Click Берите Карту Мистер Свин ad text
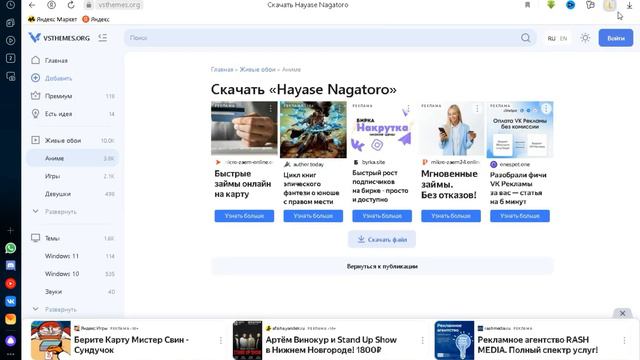The width and height of the screenshot is (640, 360). pos(131,344)
